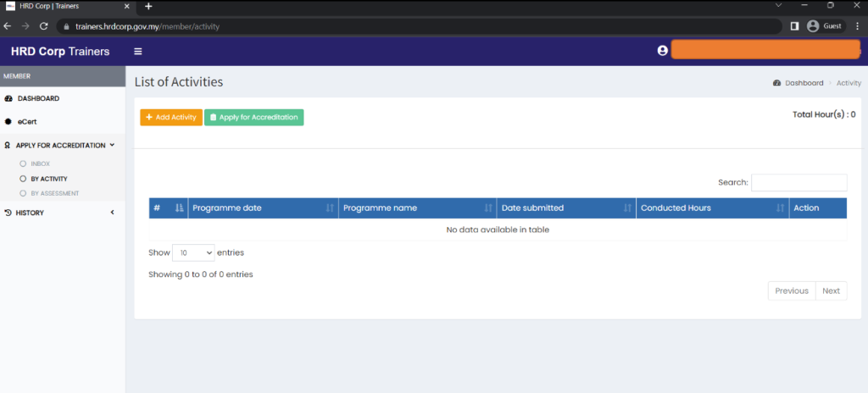This screenshot has height=393, width=868.
Task: Open the Show entries count dropdown
Action: pyautogui.click(x=194, y=253)
